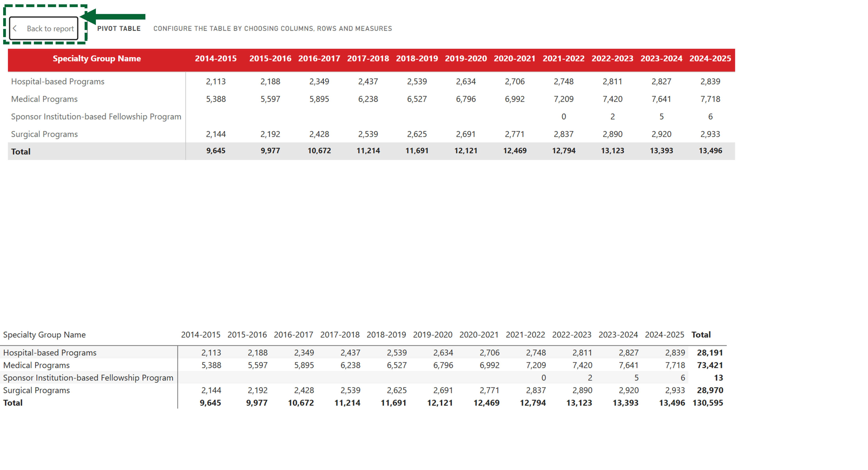868x470 pixels.
Task: Click 2019-2020 in the red header row
Action: point(466,58)
